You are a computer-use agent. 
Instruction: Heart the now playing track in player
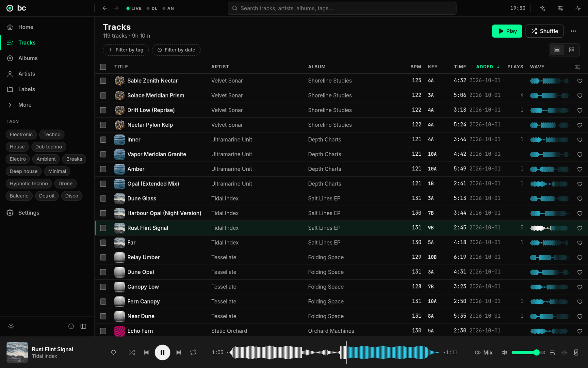113,352
